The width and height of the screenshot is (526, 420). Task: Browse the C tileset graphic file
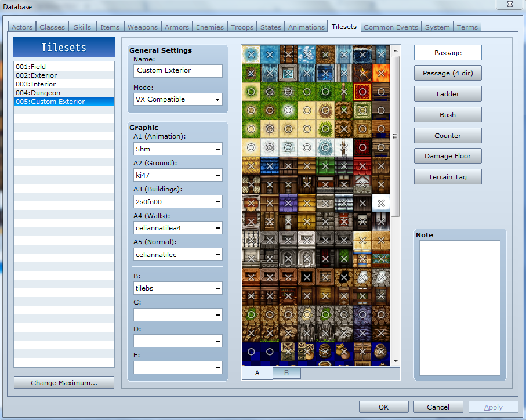[218, 315]
